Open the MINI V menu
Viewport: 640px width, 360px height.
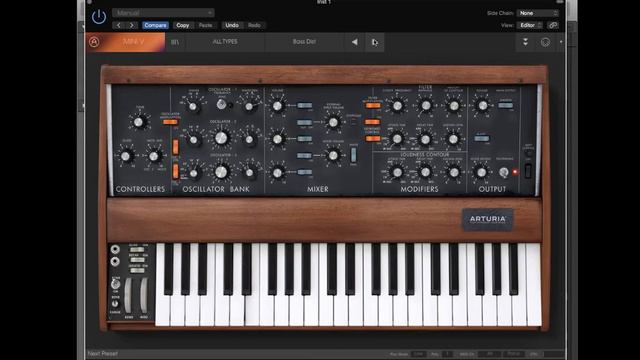click(133, 42)
